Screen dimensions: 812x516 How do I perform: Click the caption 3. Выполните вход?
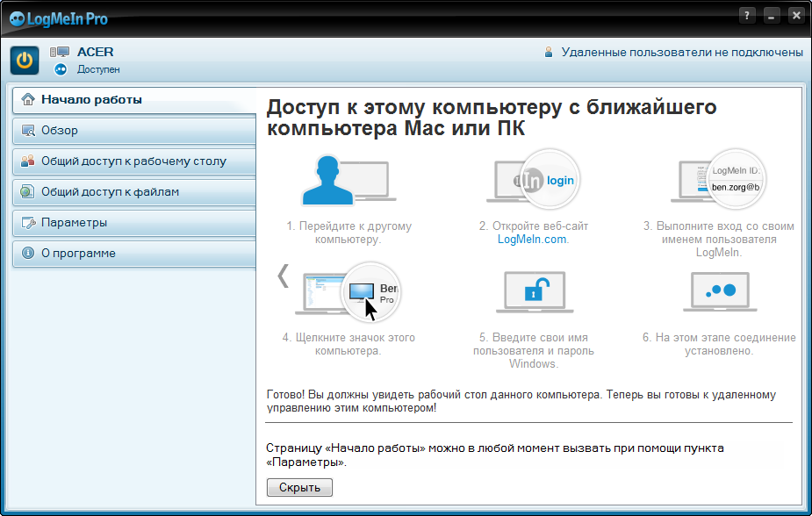[719, 240]
